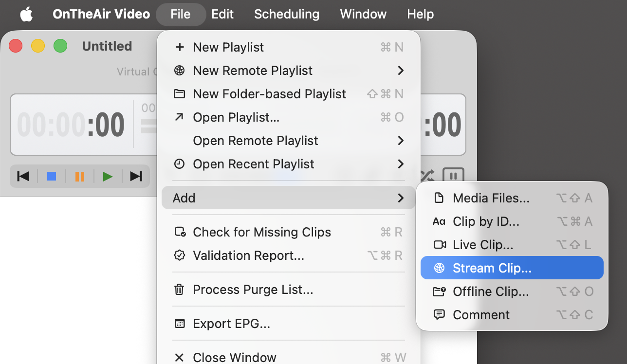Click the Clip by ID text icon
This screenshot has height=364, width=627.
pyautogui.click(x=439, y=221)
